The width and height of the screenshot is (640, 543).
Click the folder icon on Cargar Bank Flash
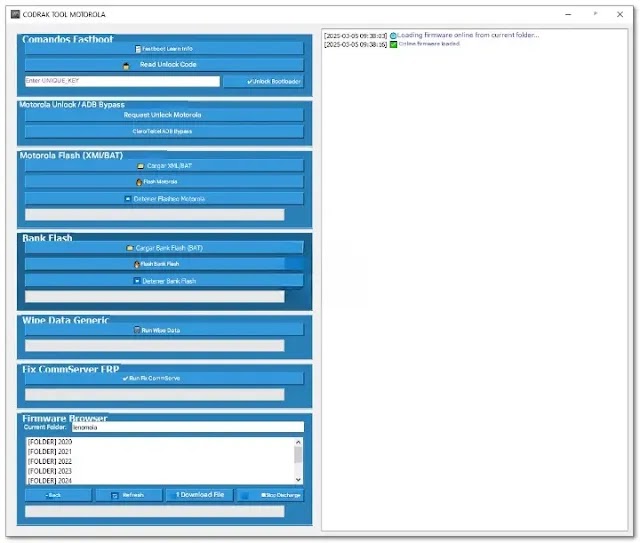coord(130,248)
